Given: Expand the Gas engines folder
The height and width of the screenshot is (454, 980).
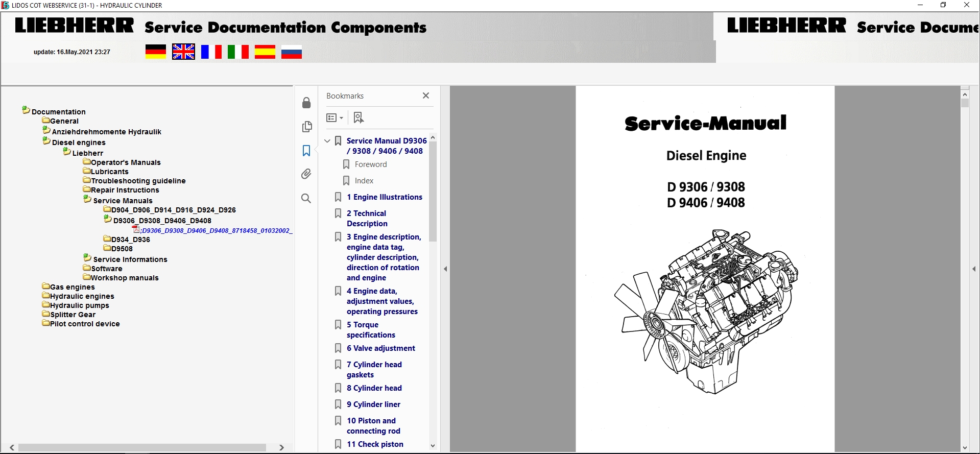Looking at the screenshot, I should 46,286.
